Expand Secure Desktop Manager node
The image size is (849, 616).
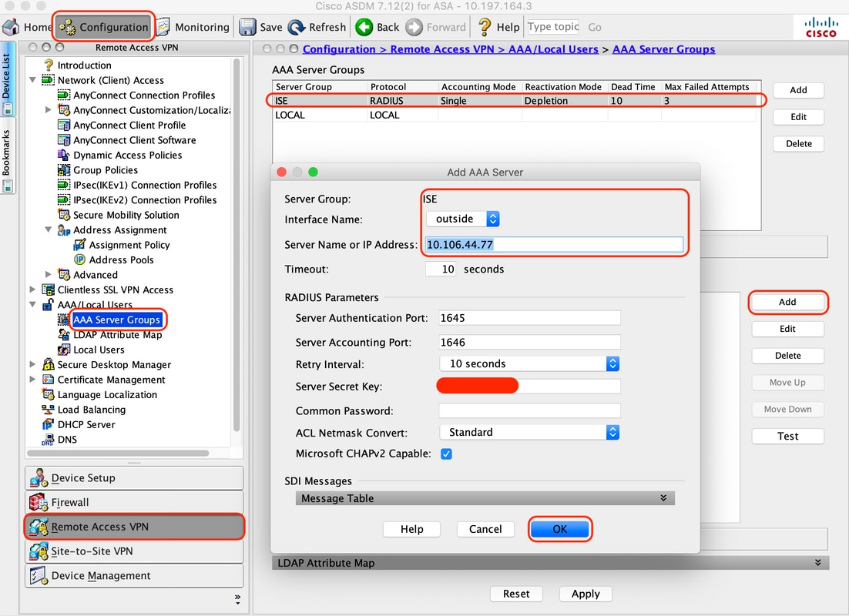(32, 365)
